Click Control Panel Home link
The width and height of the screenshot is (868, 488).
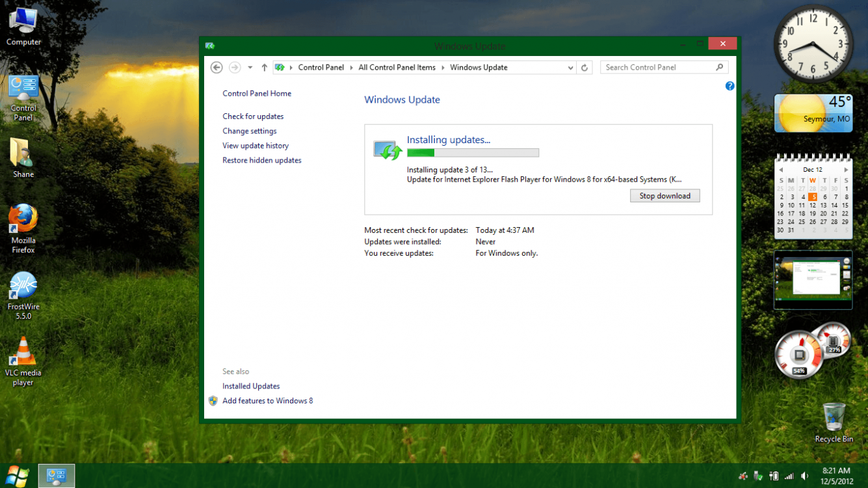(257, 94)
